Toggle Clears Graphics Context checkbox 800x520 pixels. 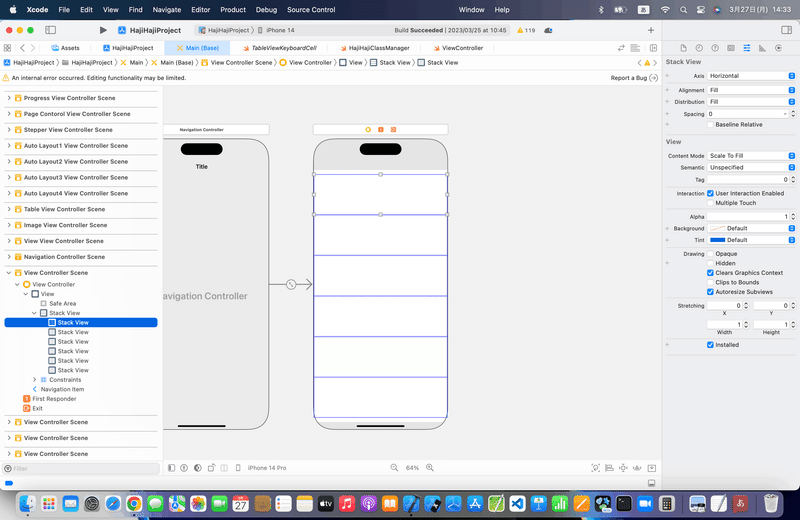point(710,273)
